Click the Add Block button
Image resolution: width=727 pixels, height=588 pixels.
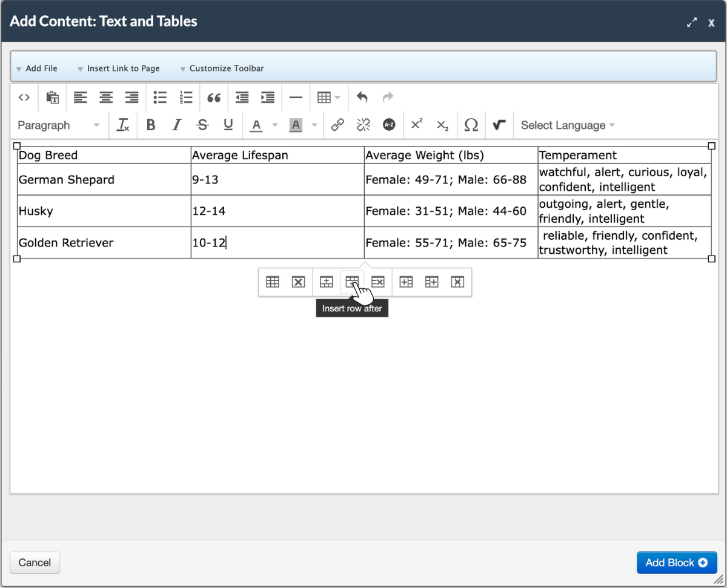click(x=677, y=563)
